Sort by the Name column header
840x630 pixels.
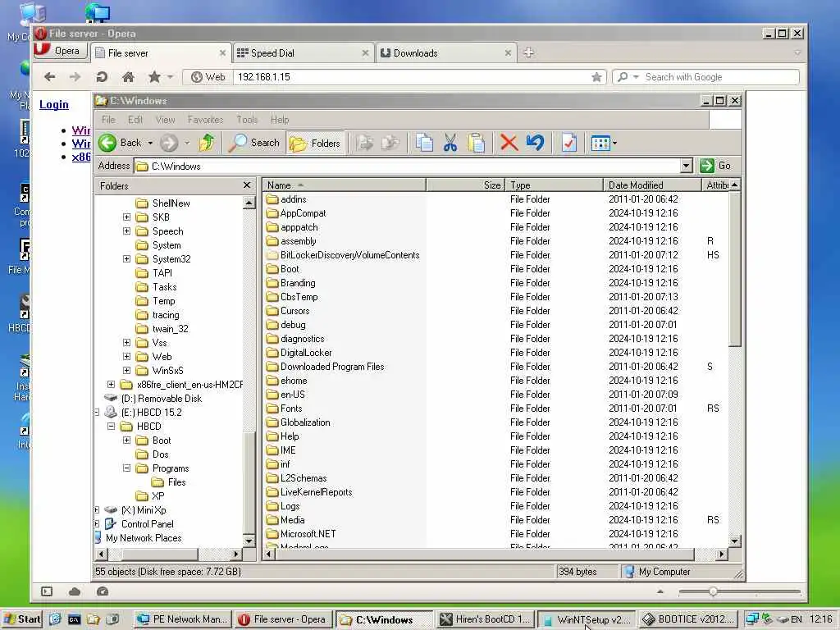pos(344,185)
